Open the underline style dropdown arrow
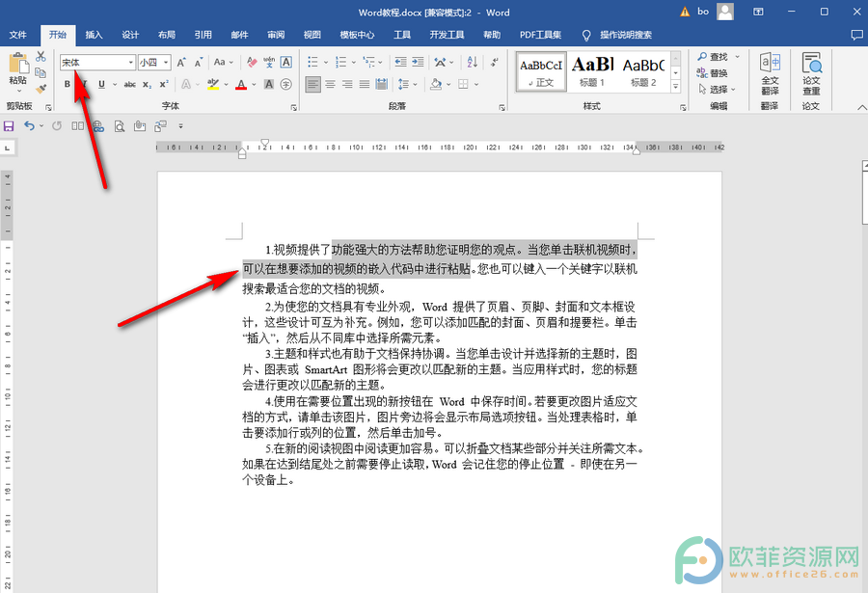This screenshot has height=593, width=868. click(115, 85)
